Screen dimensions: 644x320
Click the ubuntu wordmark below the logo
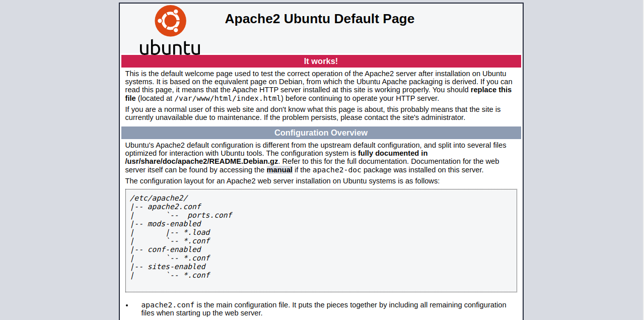[170, 48]
